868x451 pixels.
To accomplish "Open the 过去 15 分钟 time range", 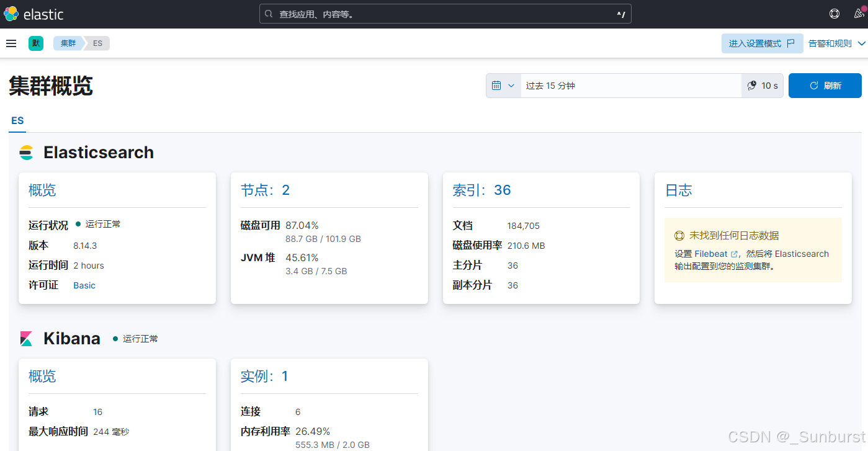I will [631, 86].
